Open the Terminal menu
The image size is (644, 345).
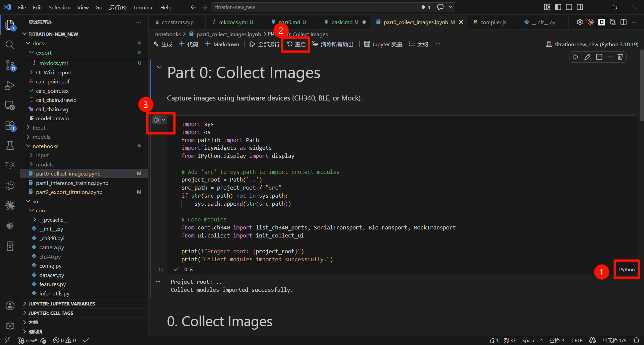point(143,7)
